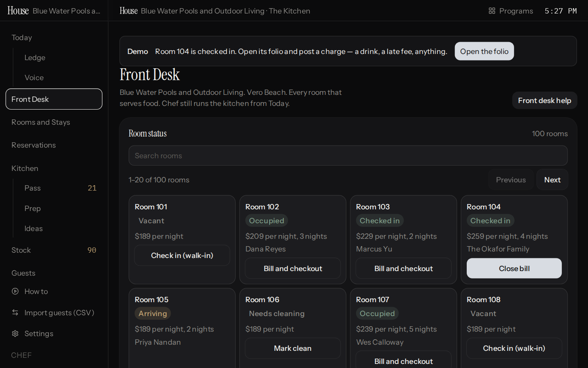Click guest name Wes Calloway
The height and width of the screenshot is (368, 588).
pos(380,342)
